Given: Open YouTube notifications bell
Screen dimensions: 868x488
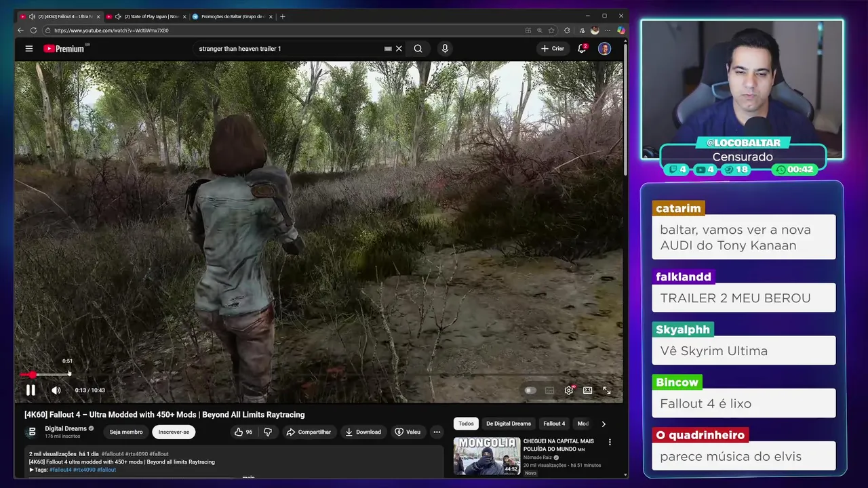Looking at the screenshot, I should (582, 49).
